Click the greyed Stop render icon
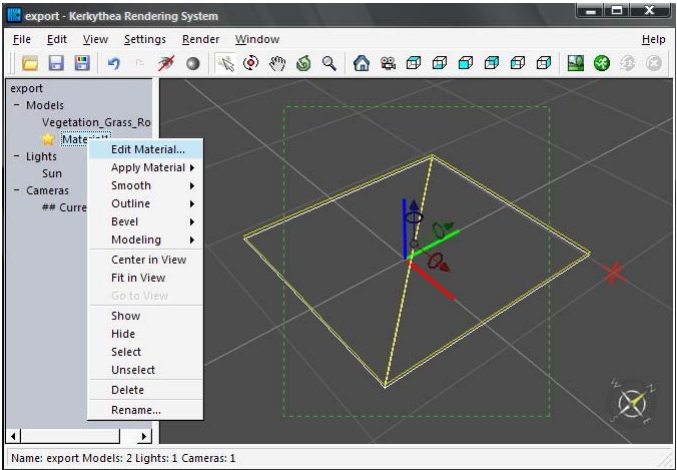 654,63
